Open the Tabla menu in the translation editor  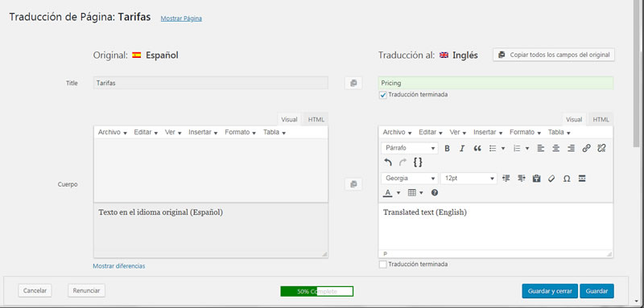click(x=559, y=133)
